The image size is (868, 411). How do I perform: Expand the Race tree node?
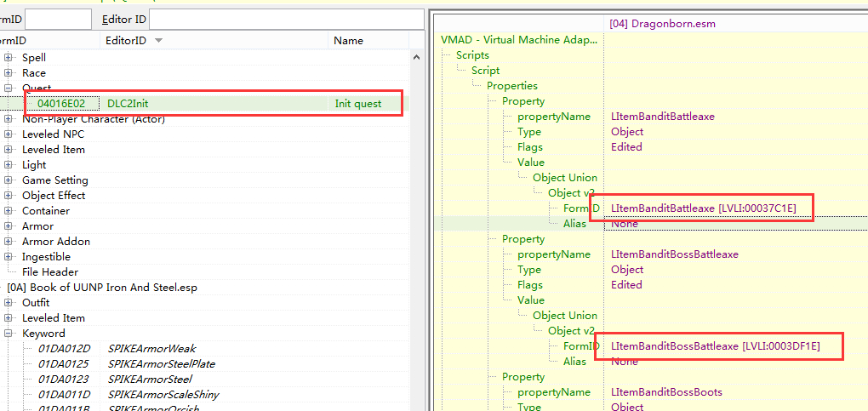[x=9, y=73]
